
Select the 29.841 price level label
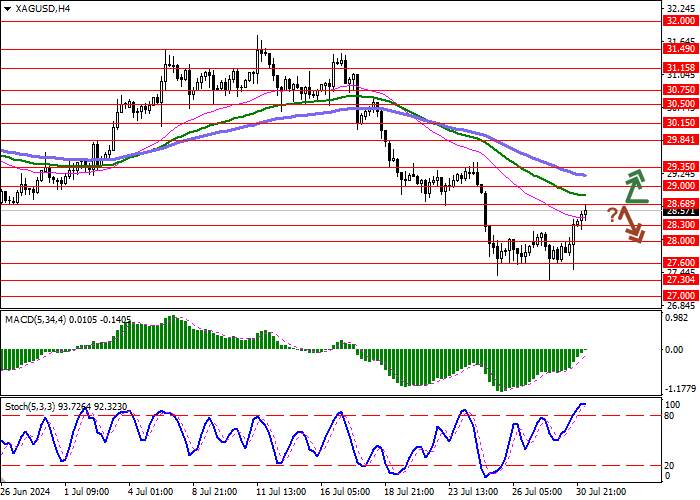(680, 140)
